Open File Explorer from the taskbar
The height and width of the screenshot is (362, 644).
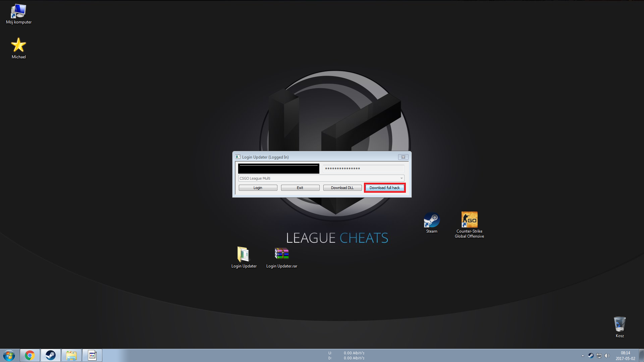pos(71,355)
